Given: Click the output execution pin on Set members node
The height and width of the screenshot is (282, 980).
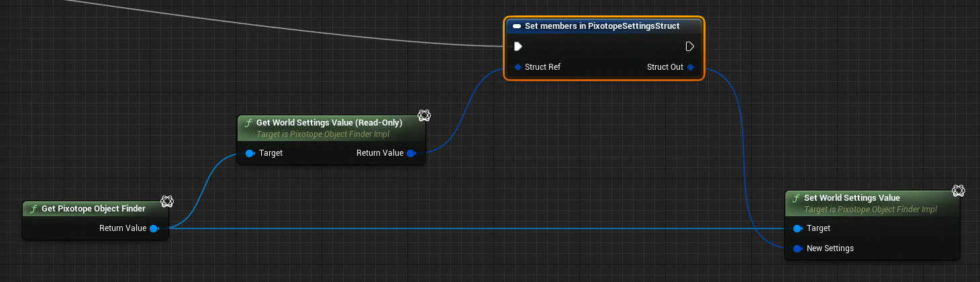Looking at the screenshot, I should tap(689, 46).
